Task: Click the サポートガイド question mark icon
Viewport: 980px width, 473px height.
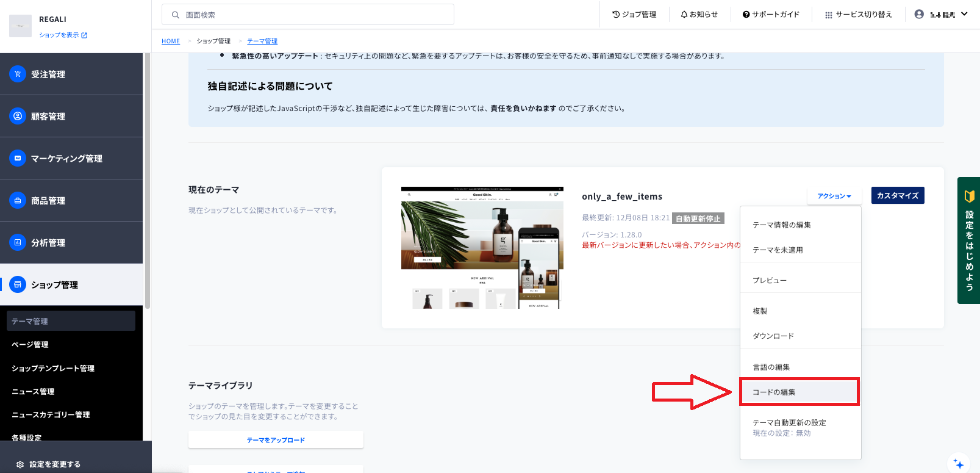Action: click(x=746, y=15)
